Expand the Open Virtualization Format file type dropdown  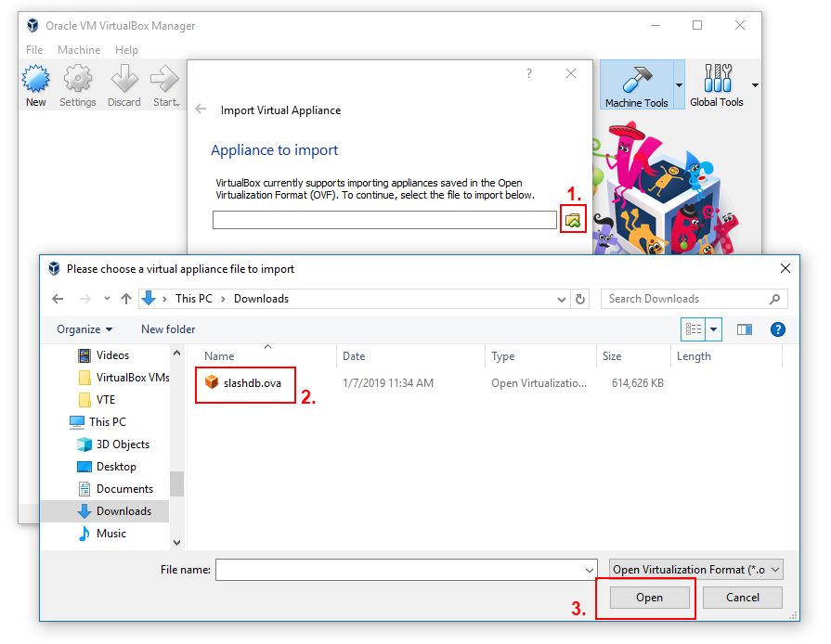[x=696, y=570]
